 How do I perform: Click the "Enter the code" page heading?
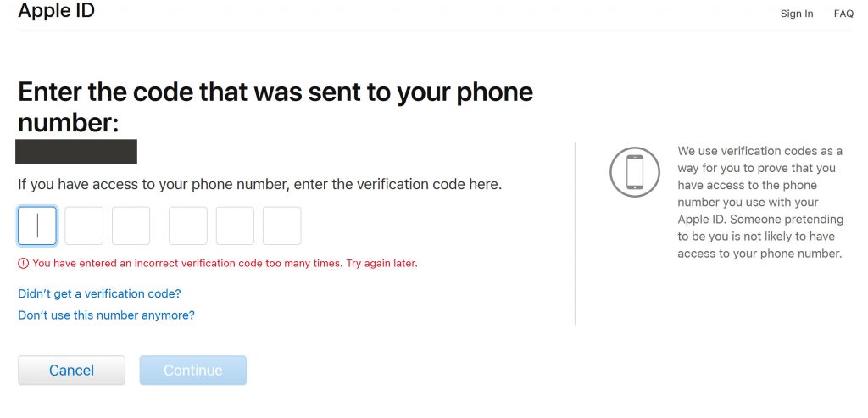pos(275,108)
